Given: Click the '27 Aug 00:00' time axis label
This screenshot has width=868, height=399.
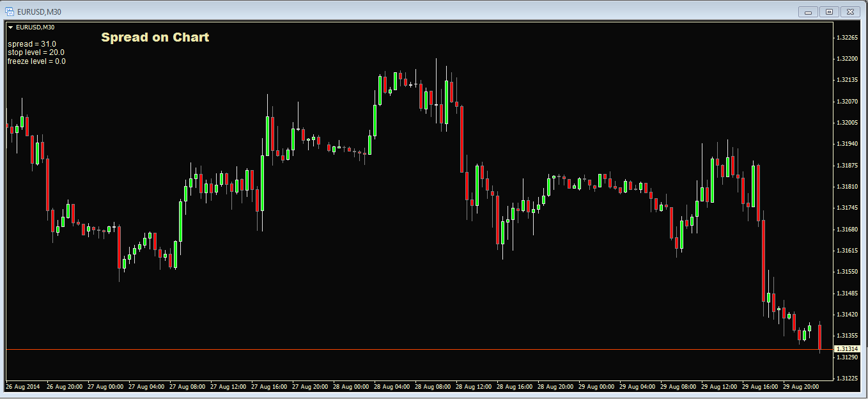Looking at the screenshot, I should coord(105,387).
